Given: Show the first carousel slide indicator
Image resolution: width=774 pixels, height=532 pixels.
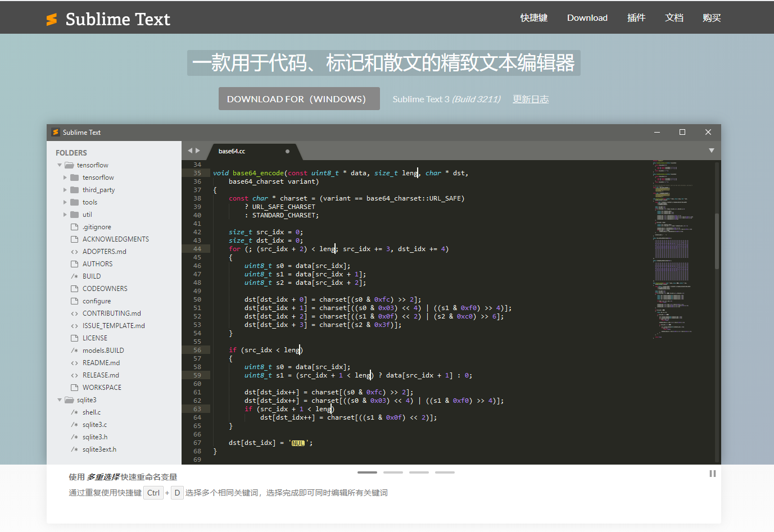Looking at the screenshot, I should click(367, 472).
